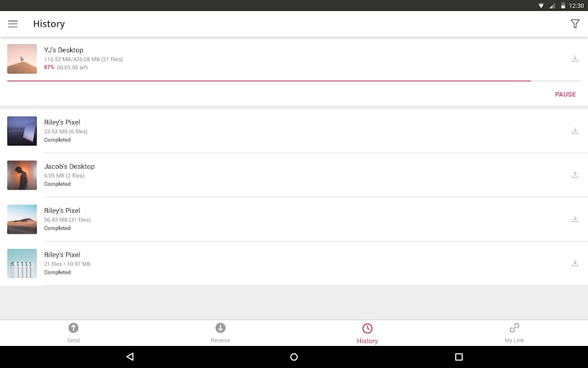This screenshot has width=588, height=368.
Task: Open the hamburger navigation menu
Action: click(13, 24)
